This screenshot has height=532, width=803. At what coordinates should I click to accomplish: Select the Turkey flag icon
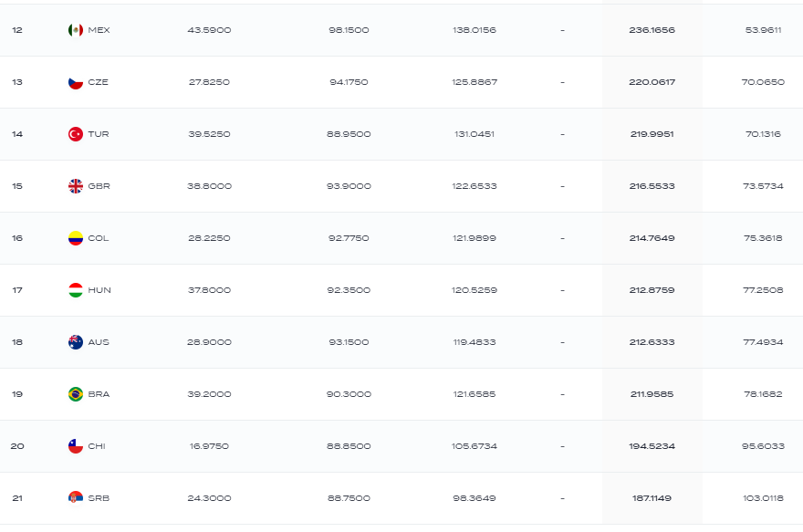(x=75, y=134)
